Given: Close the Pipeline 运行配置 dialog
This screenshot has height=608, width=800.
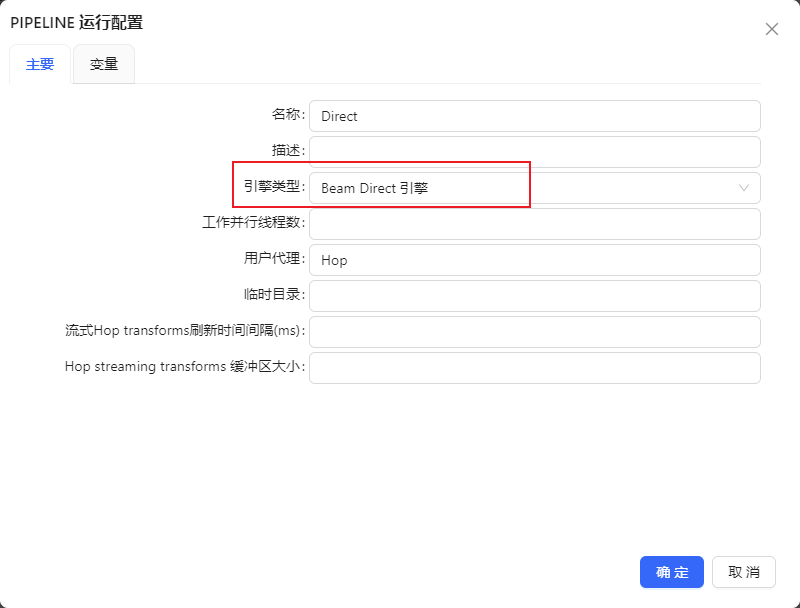Looking at the screenshot, I should tap(771, 29).
